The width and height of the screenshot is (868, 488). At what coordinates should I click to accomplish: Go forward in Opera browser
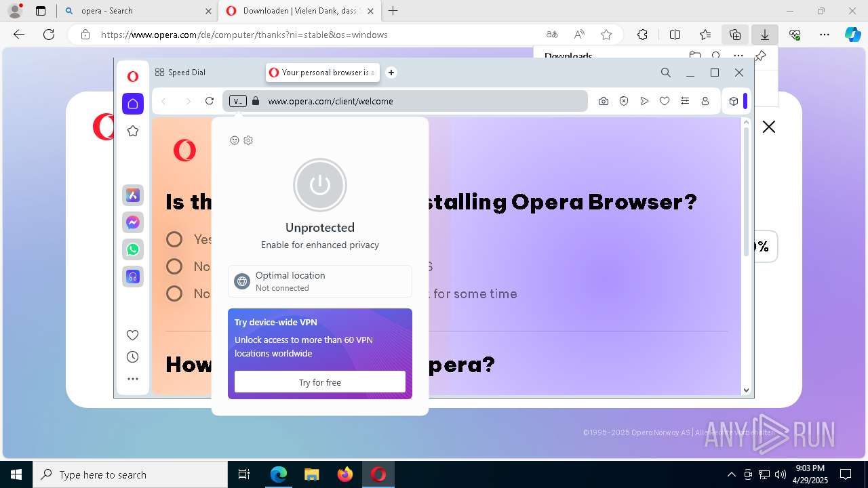point(188,101)
